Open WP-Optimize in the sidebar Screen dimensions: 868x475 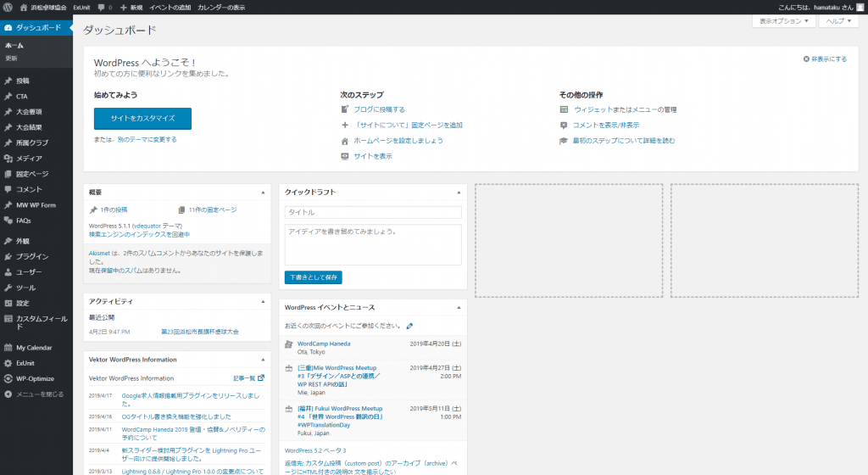(x=35, y=378)
